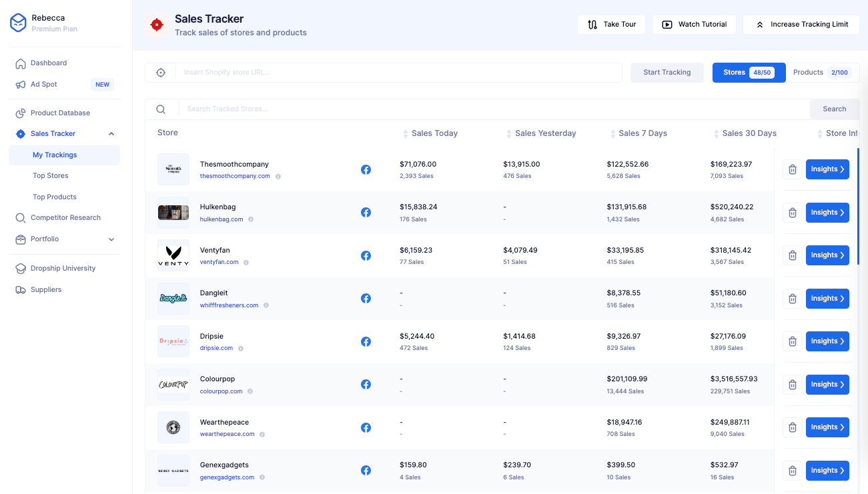Delete the Thesmoothcompany tracking with trash icon

(x=793, y=169)
